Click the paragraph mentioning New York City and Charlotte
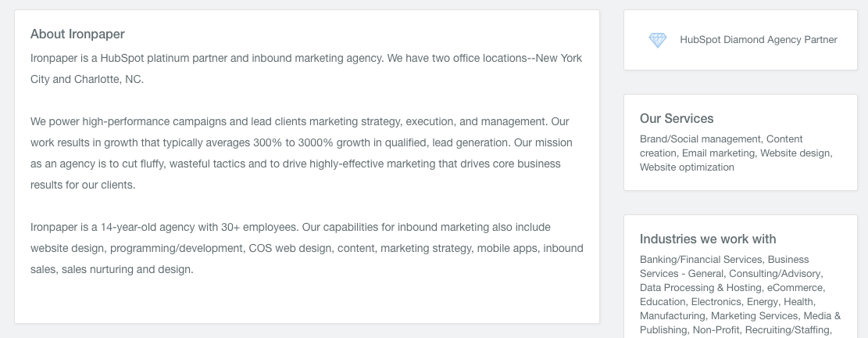 pyautogui.click(x=306, y=69)
